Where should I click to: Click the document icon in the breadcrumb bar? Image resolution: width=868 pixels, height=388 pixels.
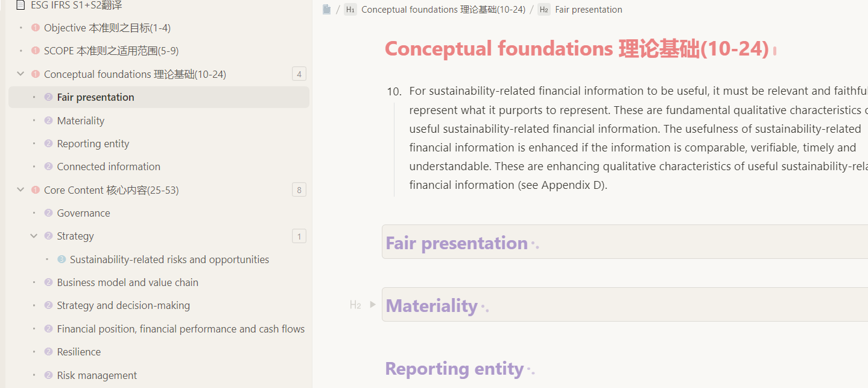coord(327,10)
